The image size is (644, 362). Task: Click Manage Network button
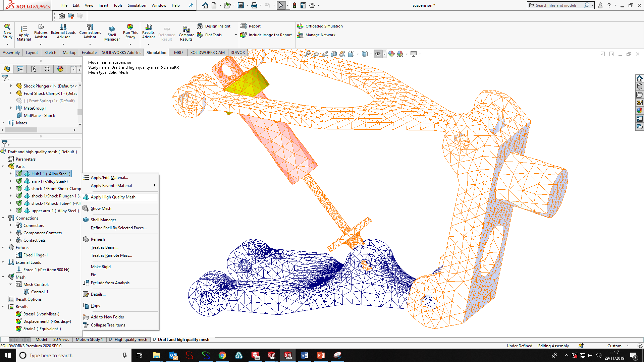[x=320, y=35]
